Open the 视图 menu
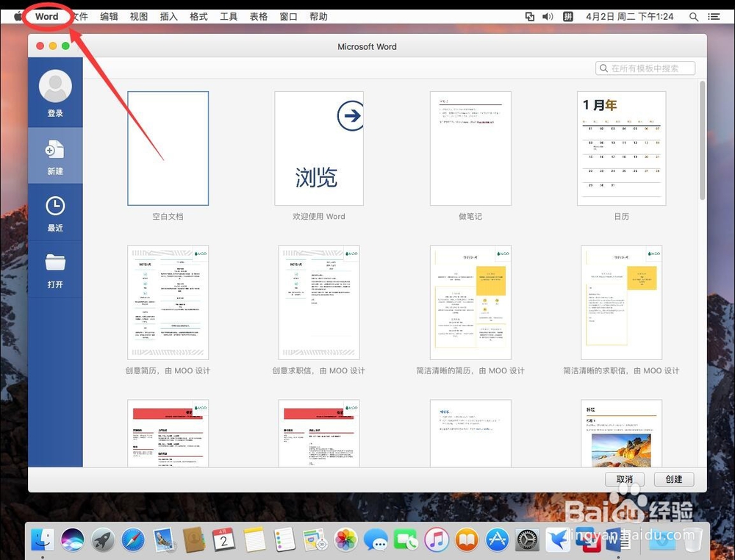Image resolution: width=735 pixels, height=560 pixels. (139, 16)
